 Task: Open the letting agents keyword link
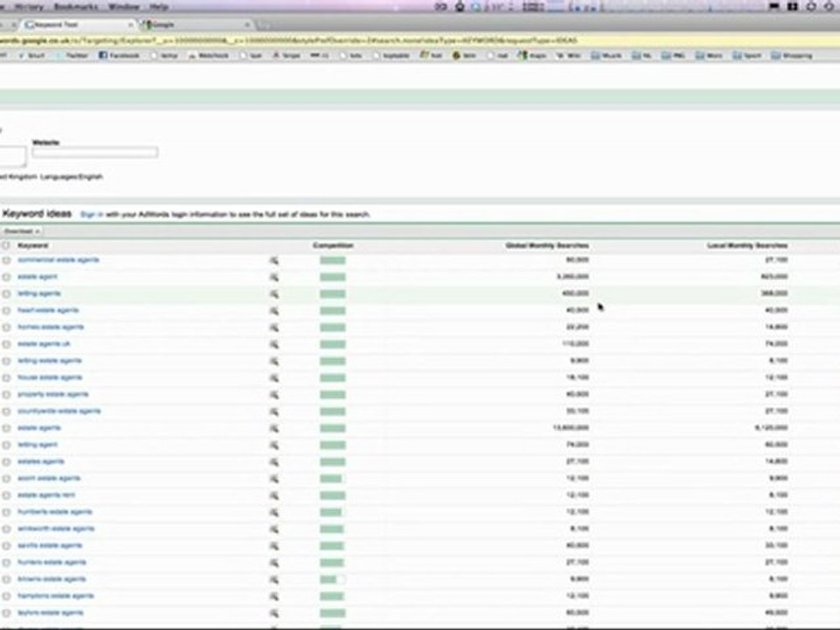click(x=39, y=294)
